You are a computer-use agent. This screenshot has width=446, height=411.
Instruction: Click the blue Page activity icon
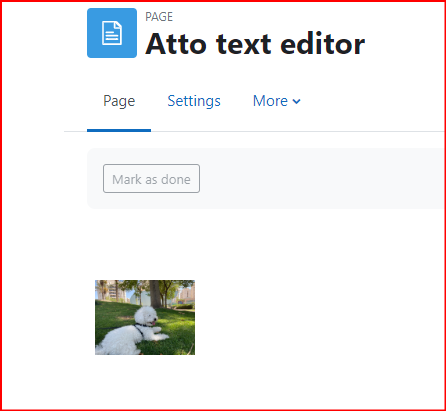(112, 33)
